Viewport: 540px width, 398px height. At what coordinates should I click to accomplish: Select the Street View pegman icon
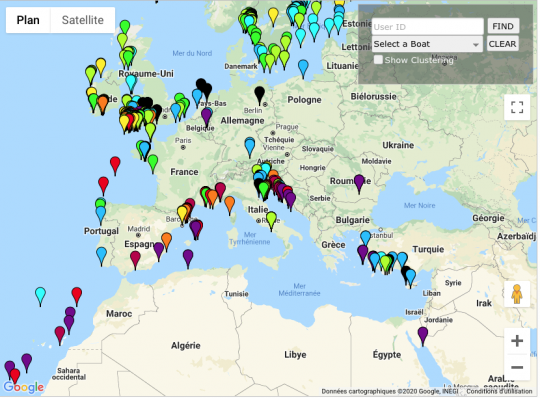coord(517,294)
